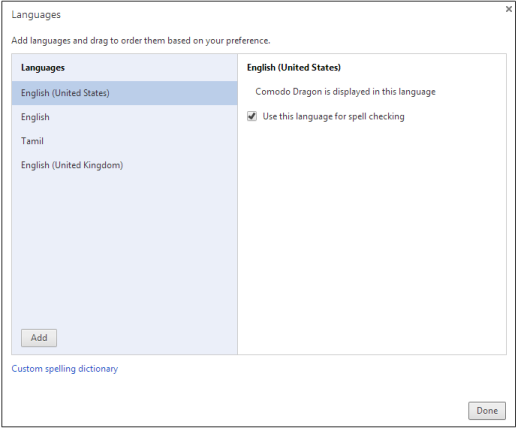Click the Languages dialog title text

pyautogui.click(x=36, y=15)
